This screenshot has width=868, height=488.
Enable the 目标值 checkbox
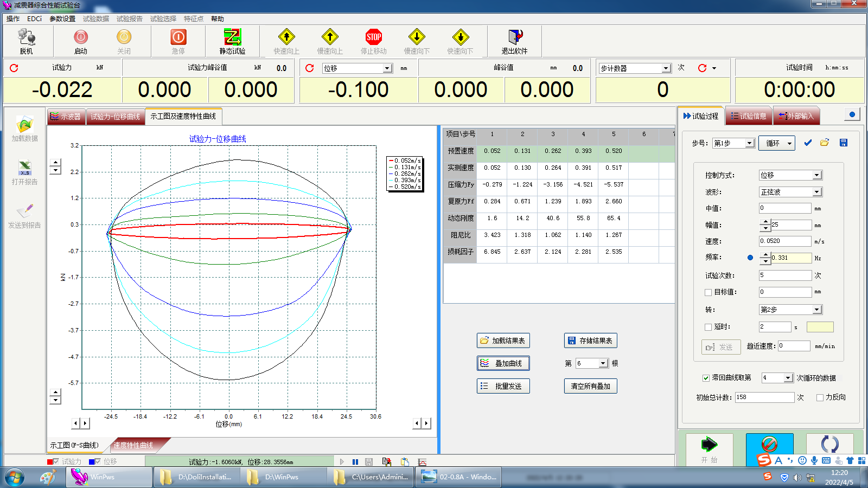point(708,292)
